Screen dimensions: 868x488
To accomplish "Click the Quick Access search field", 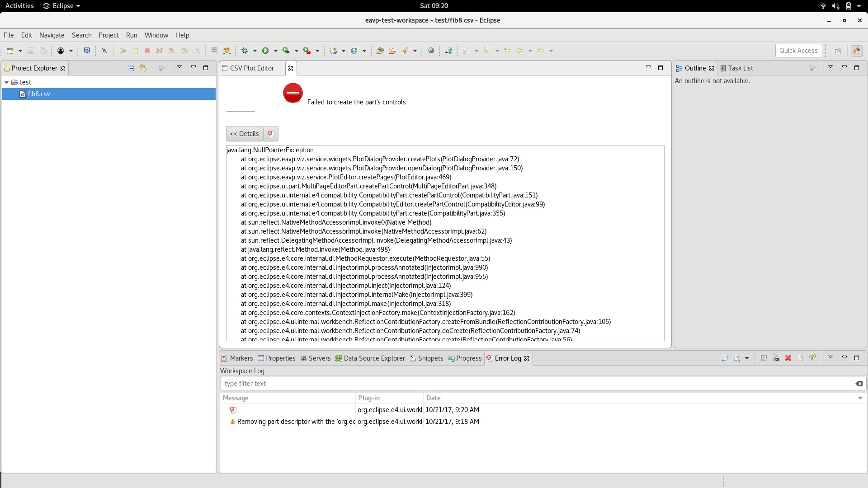I will tap(798, 51).
